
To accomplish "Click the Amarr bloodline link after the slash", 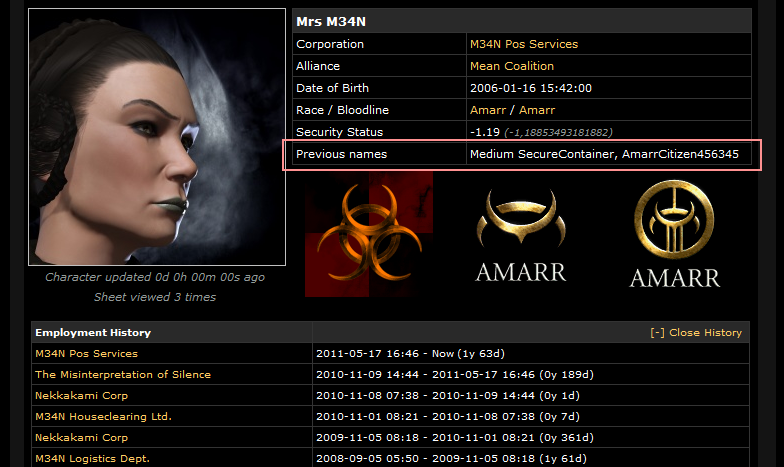I will [536, 110].
